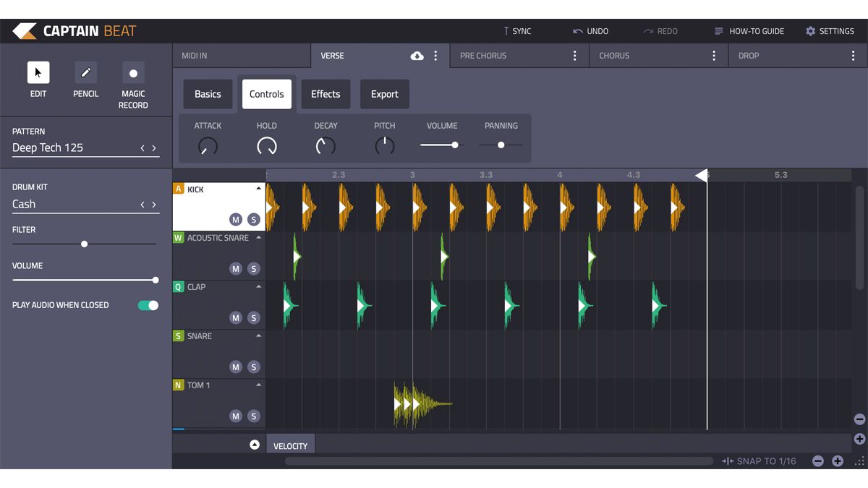Open Drop tab three-dot menu
This screenshot has height=488, width=868.
click(x=853, y=56)
